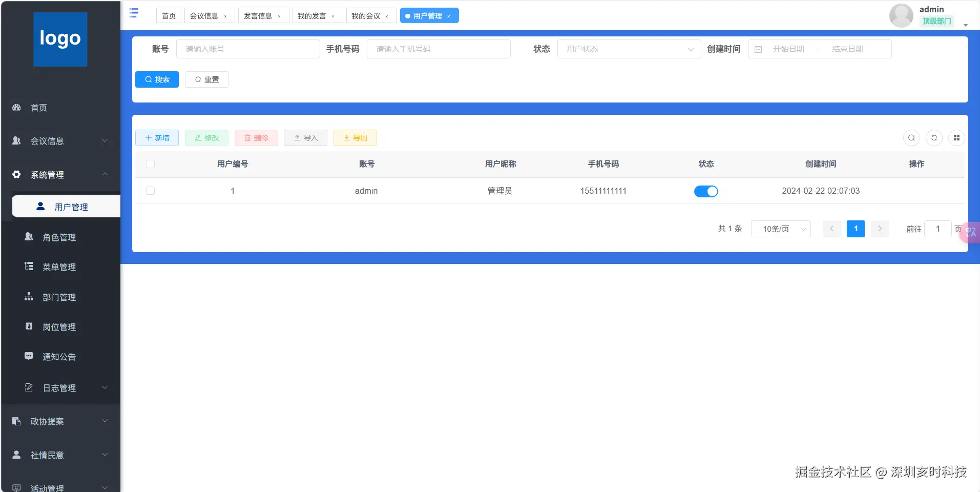
Task: Toggle the select-all checkbox in table header
Action: pyautogui.click(x=150, y=164)
